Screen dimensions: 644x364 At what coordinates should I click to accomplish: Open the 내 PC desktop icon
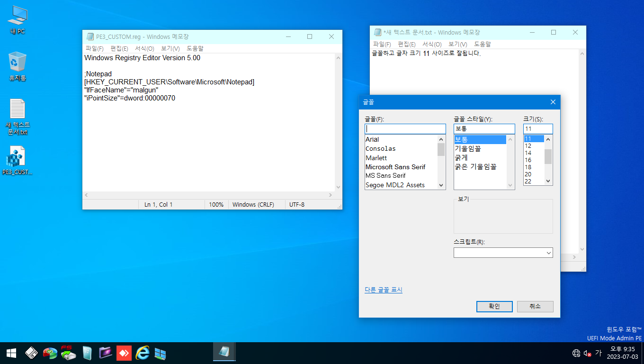pos(18,20)
